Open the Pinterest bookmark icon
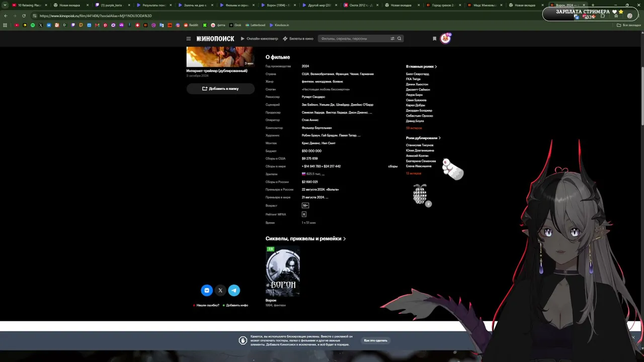The width and height of the screenshot is (644, 362). coord(105,25)
